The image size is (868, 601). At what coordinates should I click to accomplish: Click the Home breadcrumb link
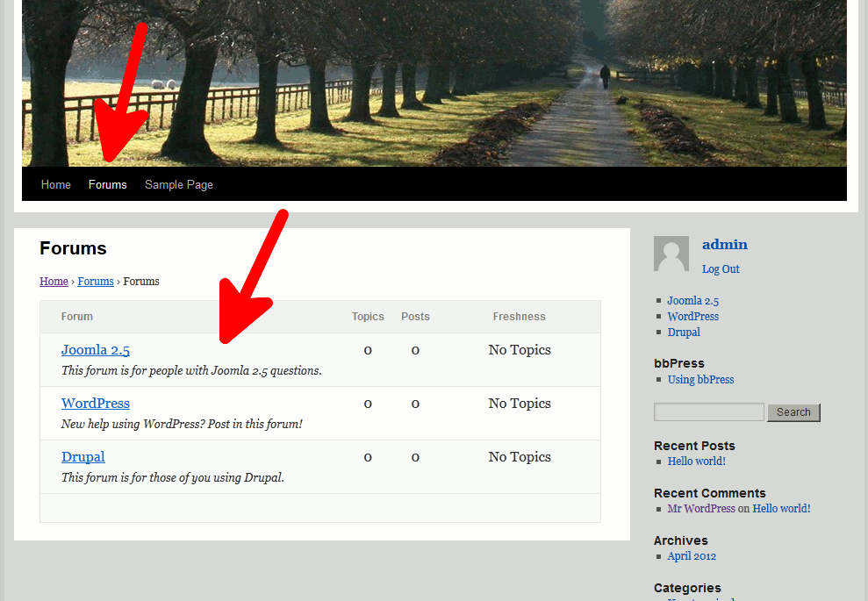click(x=54, y=282)
